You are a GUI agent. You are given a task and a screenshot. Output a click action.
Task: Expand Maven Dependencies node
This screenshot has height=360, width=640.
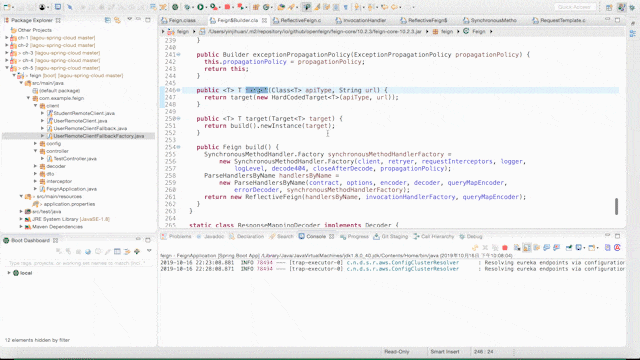coord(21,227)
